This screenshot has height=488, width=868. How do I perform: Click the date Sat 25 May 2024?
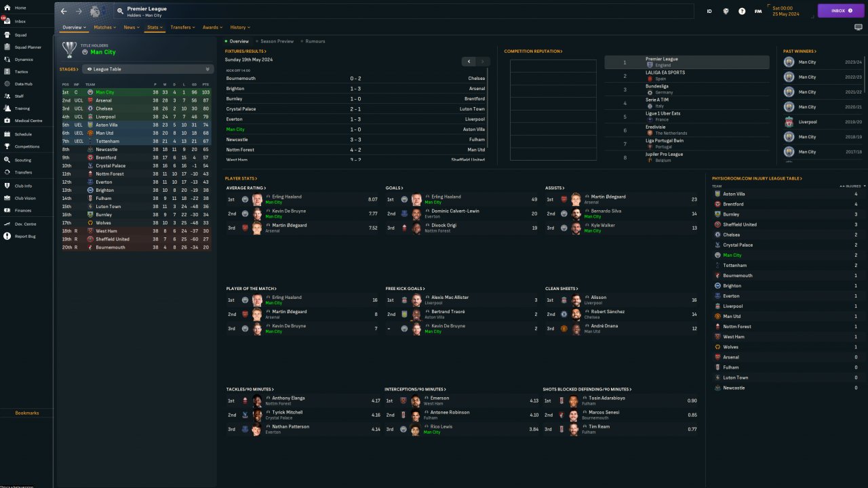[x=785, y=11]
